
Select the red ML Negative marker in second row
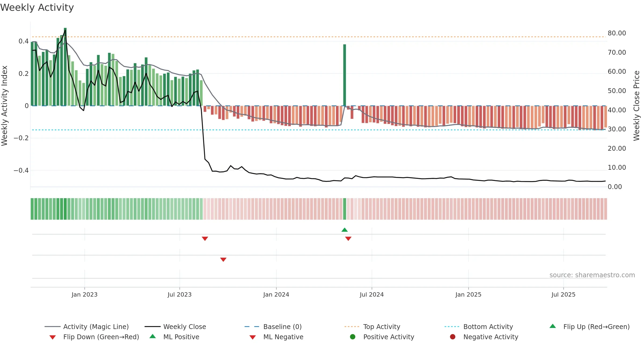(223, 260)
